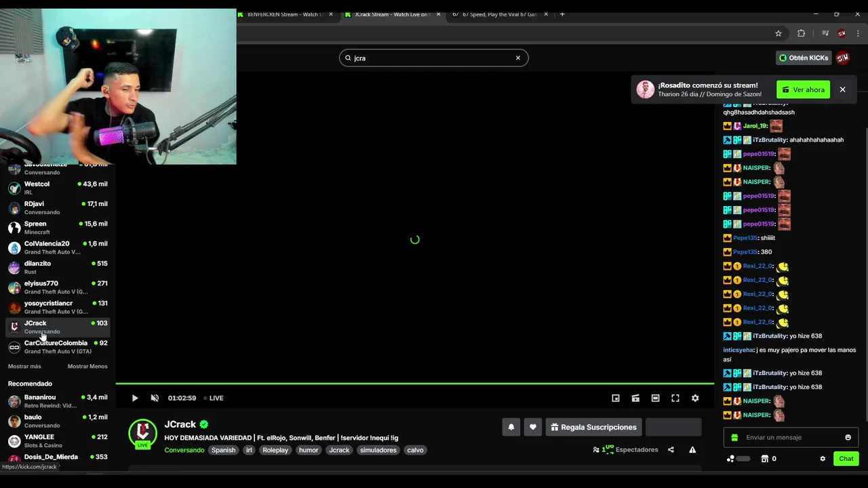Open recommended channel Bananirou
This screenshot has height=488, width=868.
58,401
